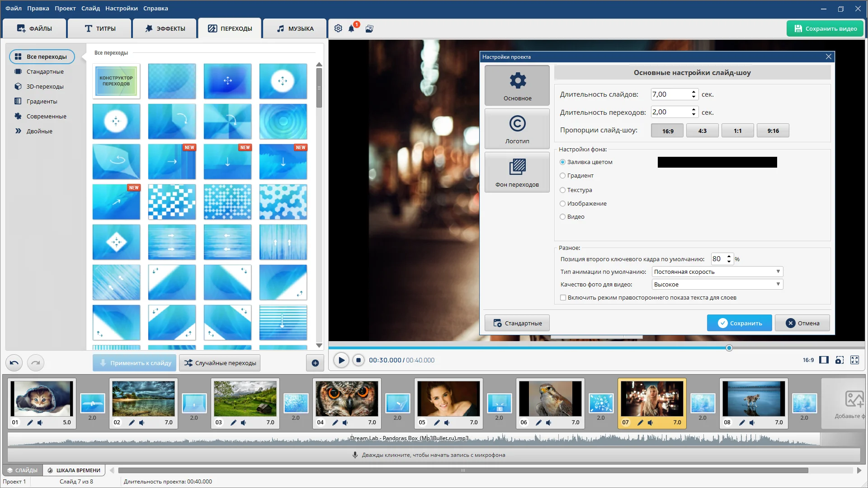Open project settings gear icon
The height and width of the screenshot is (488, 868).
point(338,28)
